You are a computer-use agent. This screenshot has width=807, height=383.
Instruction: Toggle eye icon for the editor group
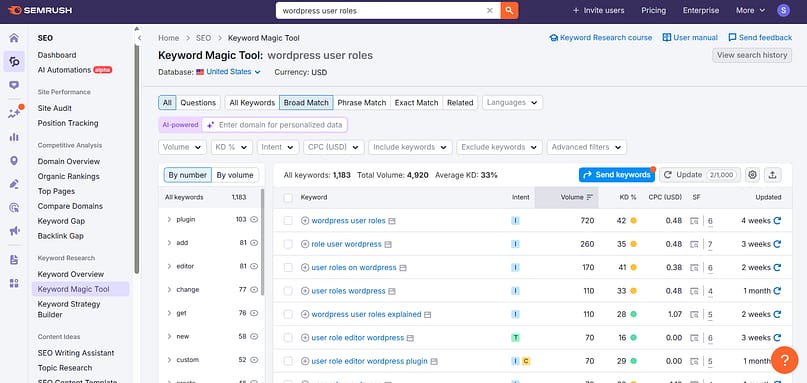254,266
